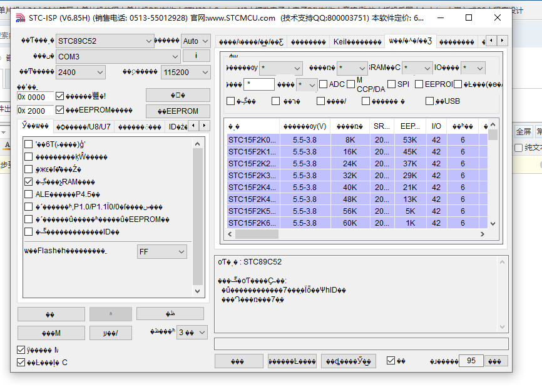Click the button to the right of the 0x 0000 row
The image size is (542, 392).
(178, 95)
